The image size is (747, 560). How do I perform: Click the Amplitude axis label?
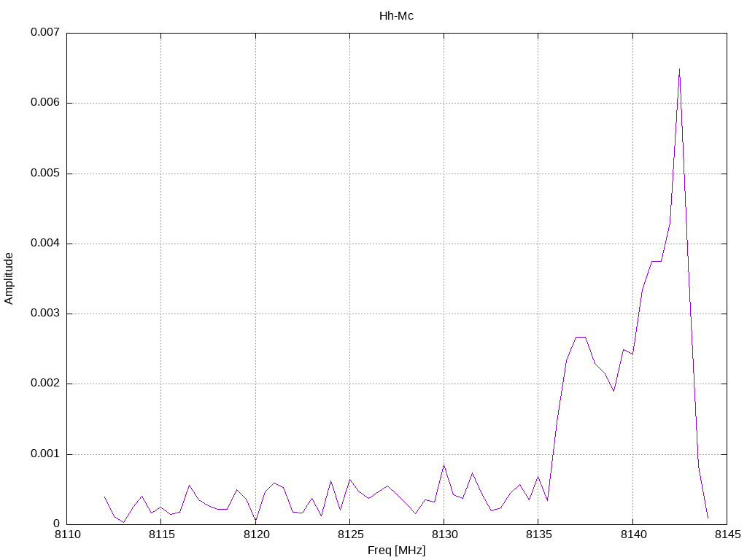click(x=9, y=279)
